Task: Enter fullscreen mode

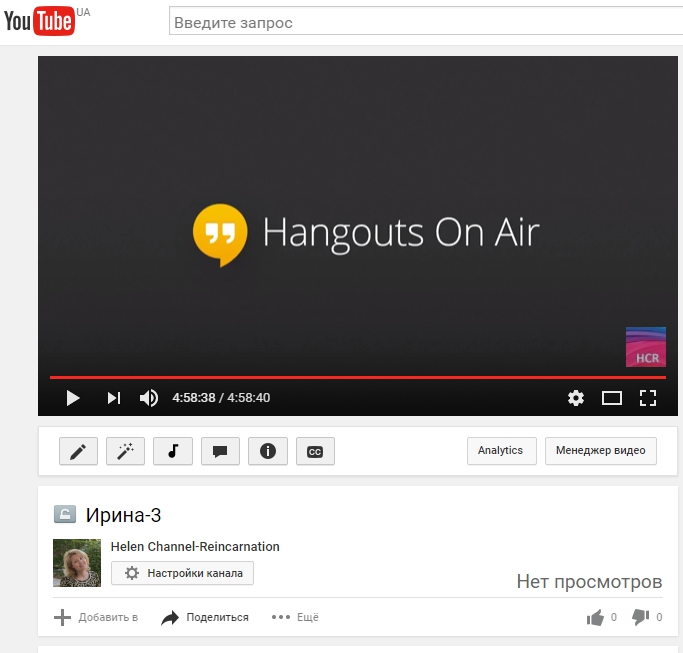Action: 647,398
